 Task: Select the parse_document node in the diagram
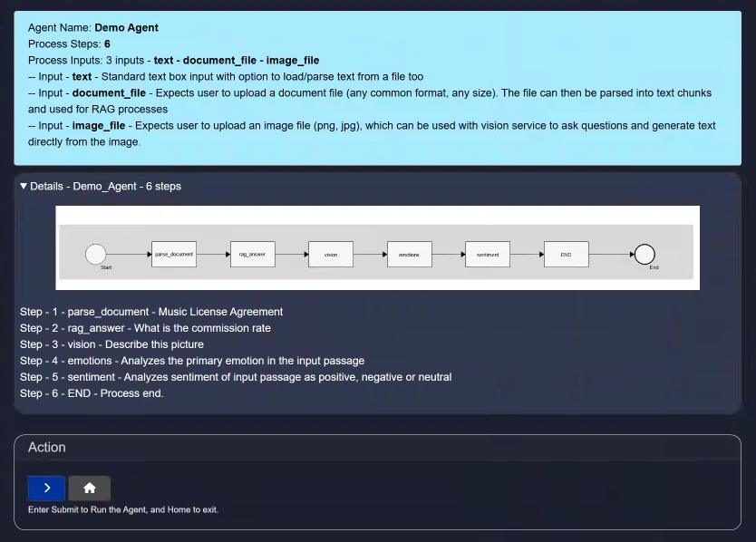click(x=174, y=255)
